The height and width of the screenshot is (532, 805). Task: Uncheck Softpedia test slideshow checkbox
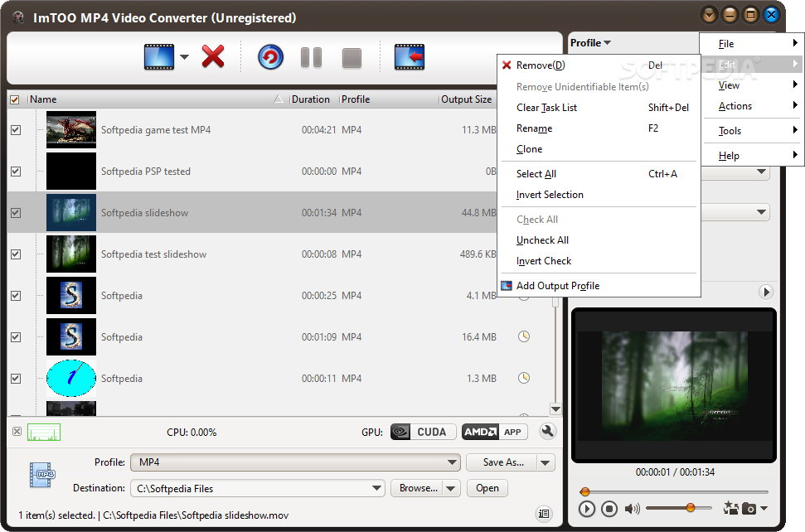[x=16, y=254]
